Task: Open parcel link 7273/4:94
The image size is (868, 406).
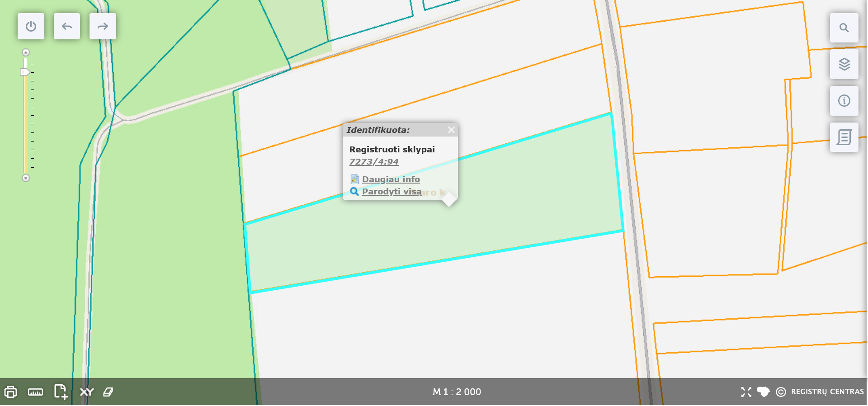Action: coord(374,162)
